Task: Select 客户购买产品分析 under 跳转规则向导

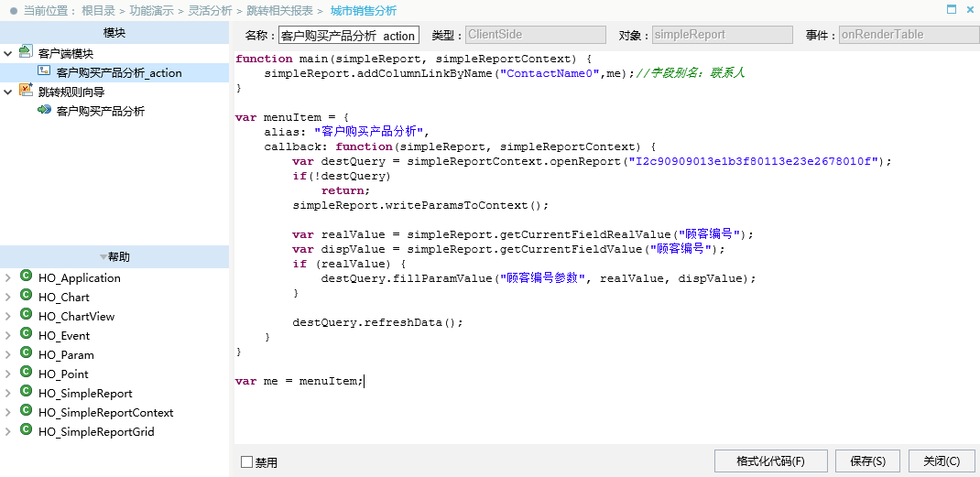Action: click(x=100, y=112)
